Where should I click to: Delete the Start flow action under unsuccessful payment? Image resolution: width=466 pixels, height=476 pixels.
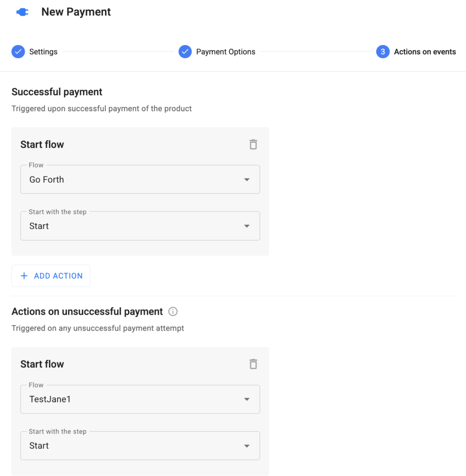[x=253, y=364]
